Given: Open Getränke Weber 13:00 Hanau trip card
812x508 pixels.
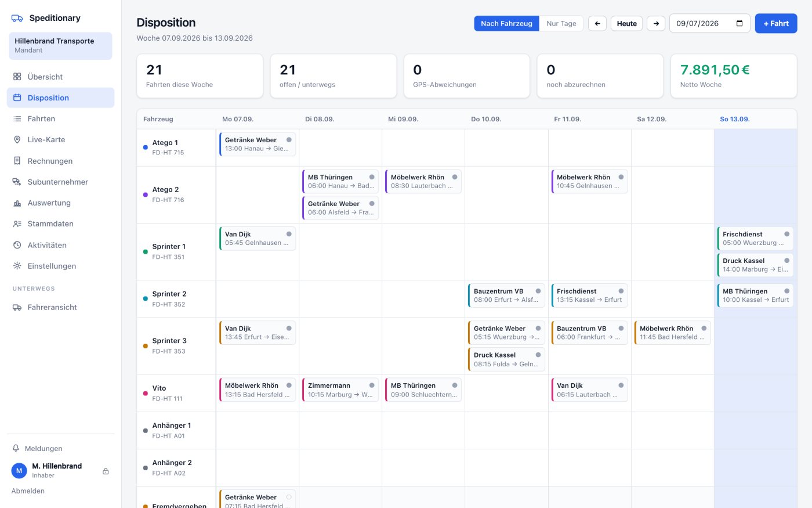Looking at the screenshot, I should pyautogui.click(x=258, y=144).
